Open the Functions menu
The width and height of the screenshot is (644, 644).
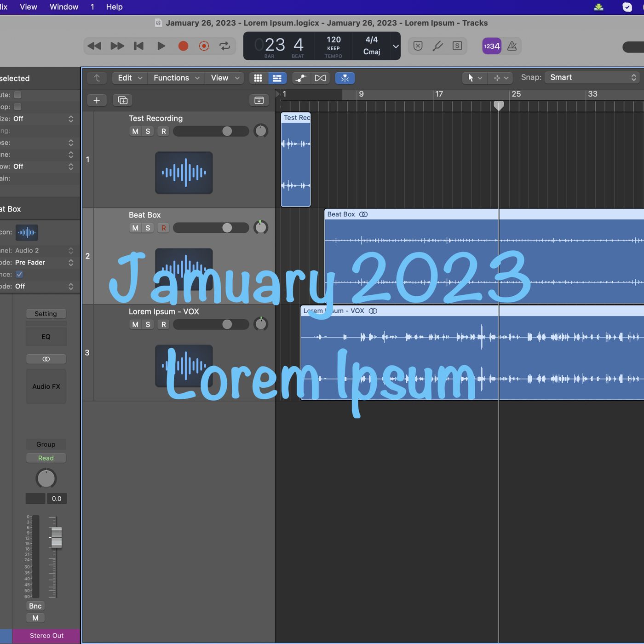171,78
